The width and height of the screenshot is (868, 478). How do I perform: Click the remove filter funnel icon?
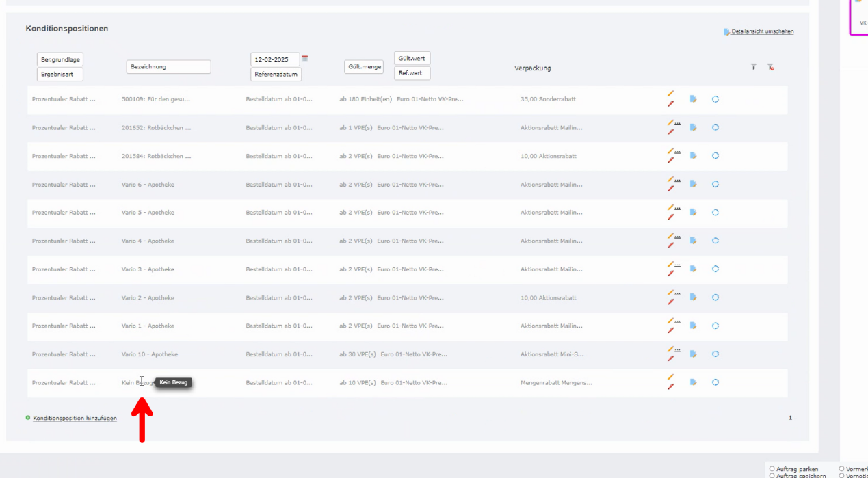[770, 67]
